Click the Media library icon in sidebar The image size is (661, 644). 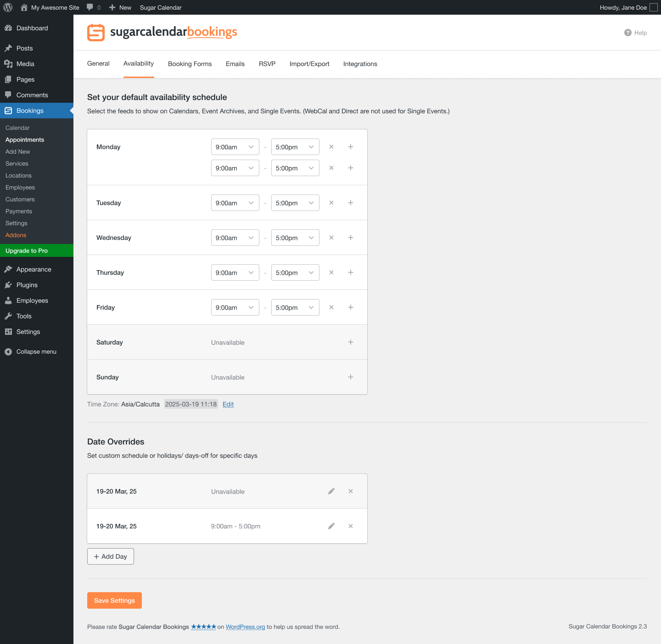[x=9, y=64]
